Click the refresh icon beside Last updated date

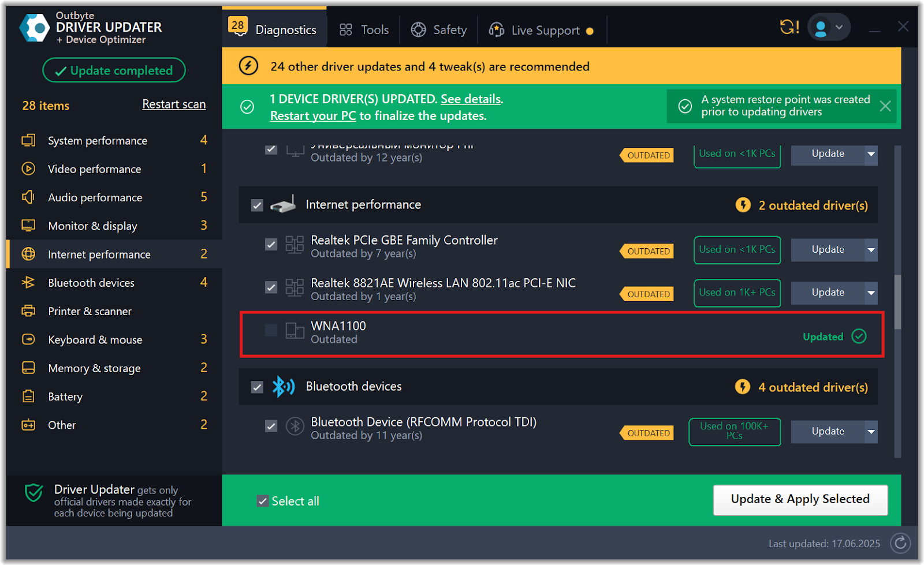[x=900, y=543]
